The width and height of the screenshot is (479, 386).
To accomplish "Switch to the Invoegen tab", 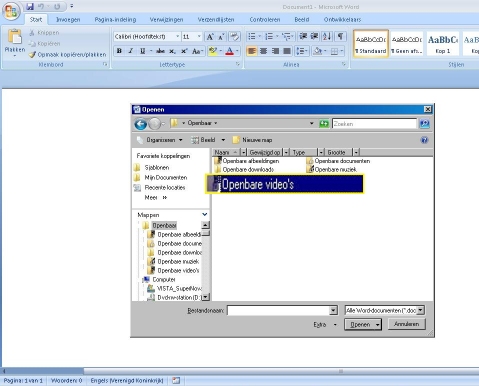I will pos(68,20).
